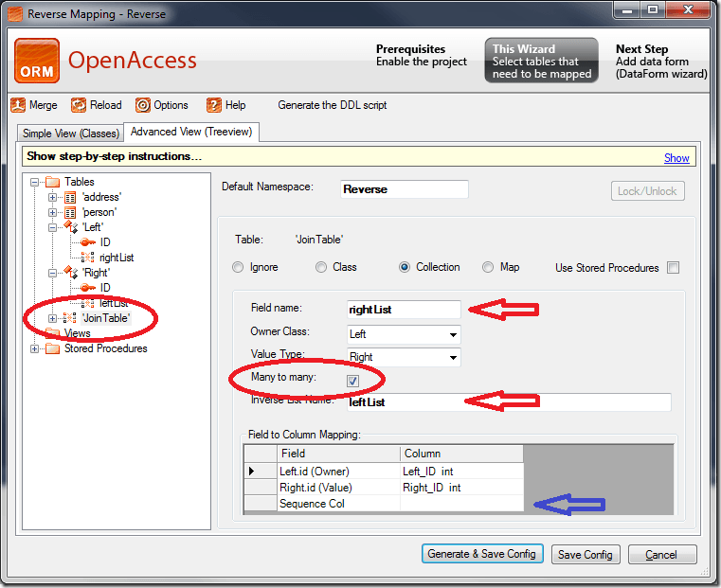Click the Stored Procedures folder icon
721x588 pixels.
[52, 348]
